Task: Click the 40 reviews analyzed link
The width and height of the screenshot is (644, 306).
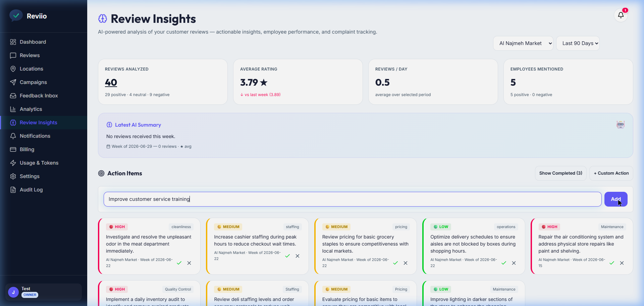Action: tap(111, 83)
